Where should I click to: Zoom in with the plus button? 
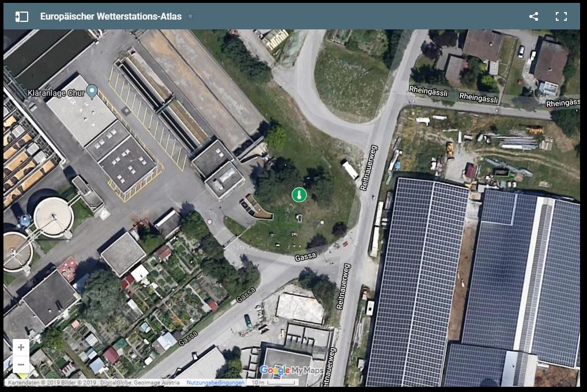(21, 347)
